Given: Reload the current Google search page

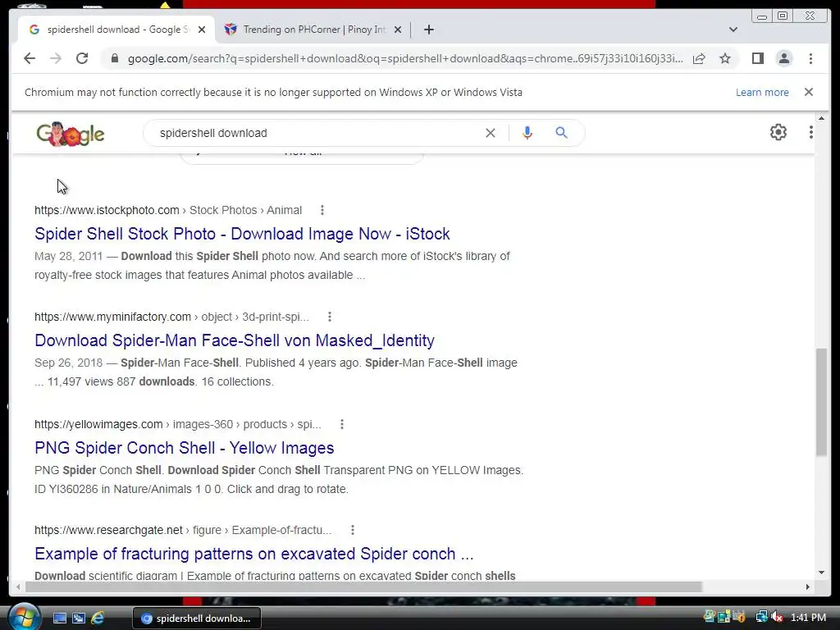Looking at the screenshot, I should tap(82, 58).
